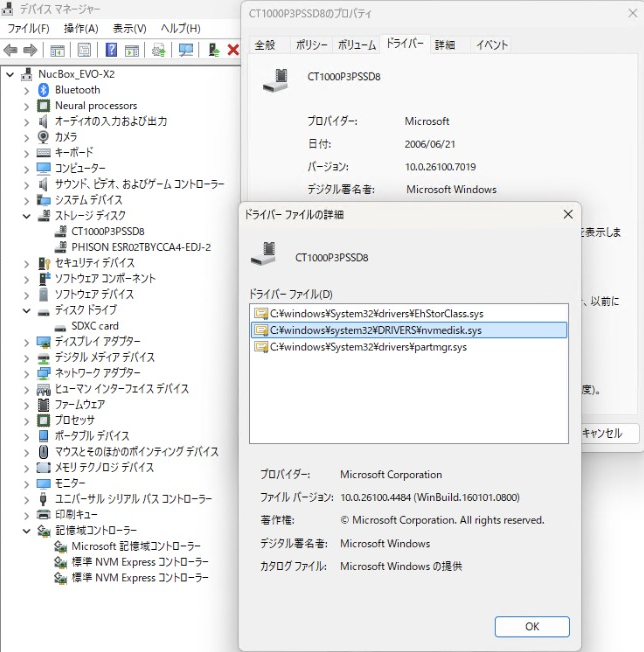Click Scan for hardware changes monitor icon
The height and width of the screenshot is (652, 644).
pyautogui.click(x=186, y=50)
